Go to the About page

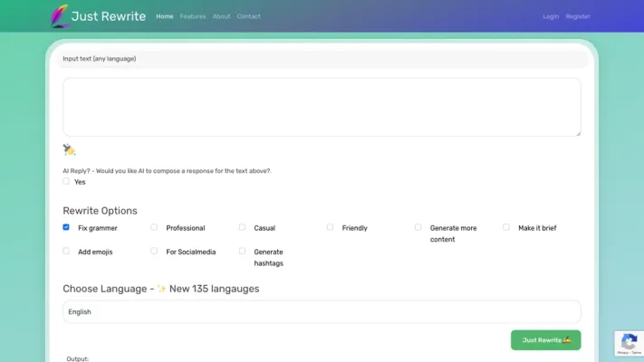(221, 16)
